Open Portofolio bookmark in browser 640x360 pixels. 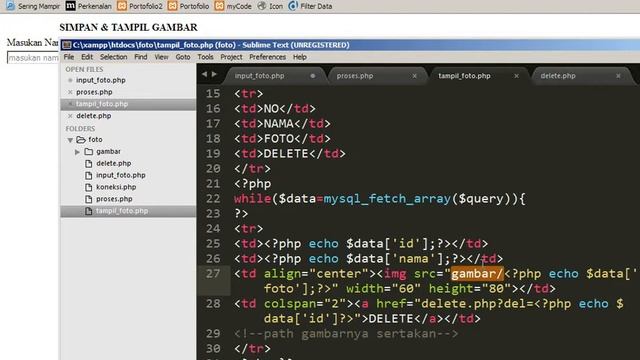coord(188,6)
